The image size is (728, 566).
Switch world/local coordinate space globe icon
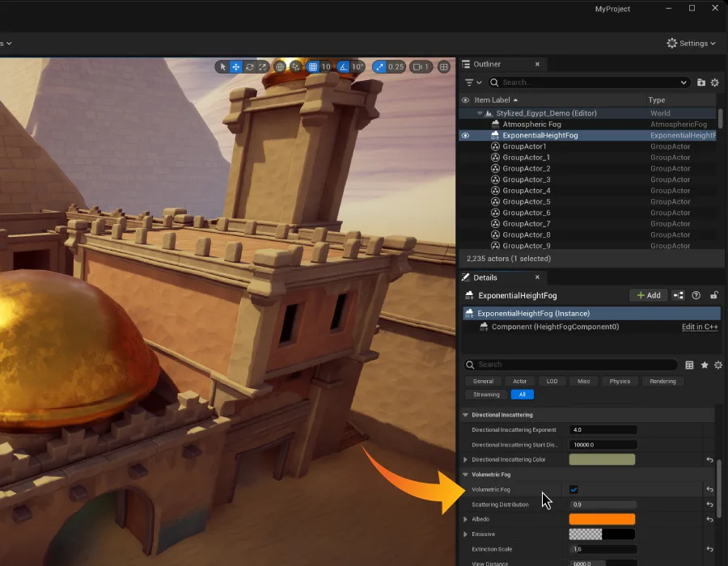tap(280, 67)
